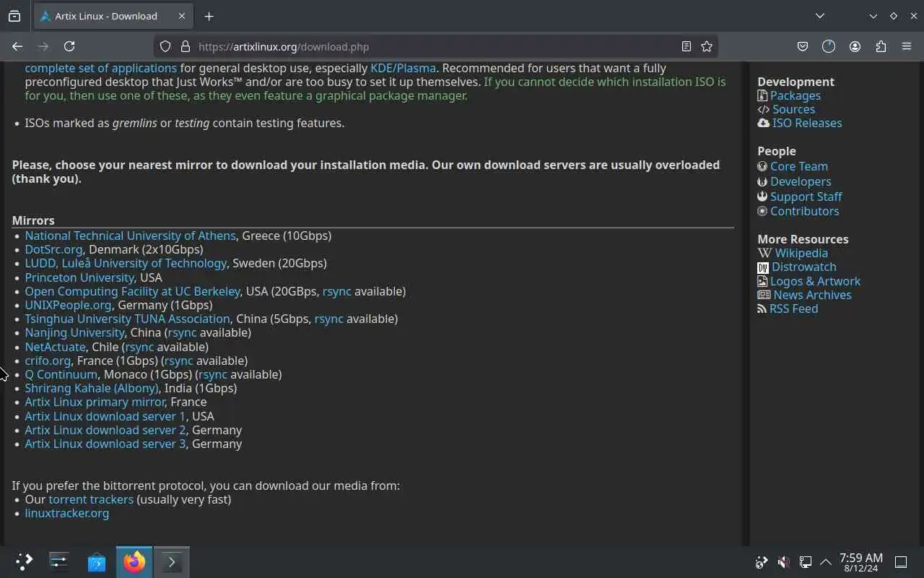The height and width of the screenshot is (578, 924).
Task: Visit the linuxtracker.org link
Action: click(x=66, y=513)
